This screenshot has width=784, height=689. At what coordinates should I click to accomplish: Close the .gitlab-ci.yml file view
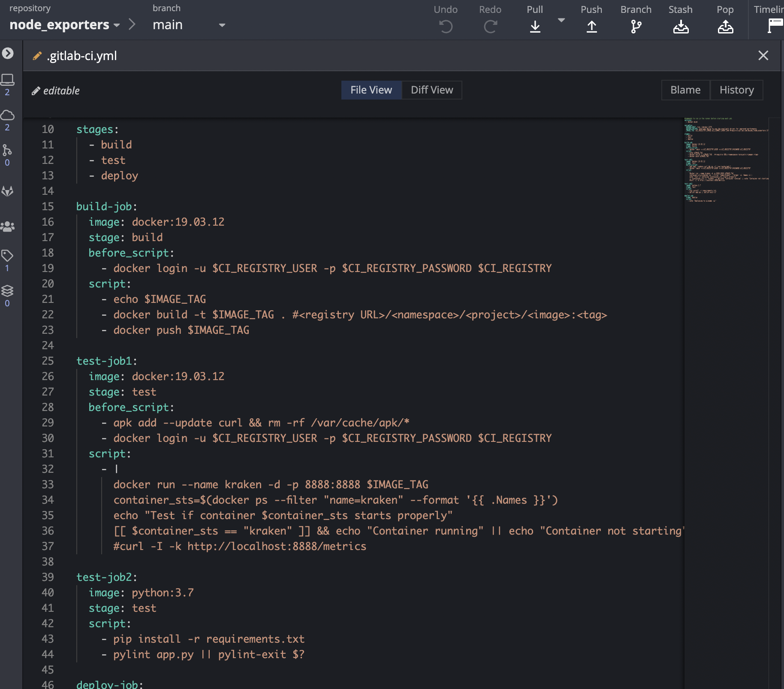click(763, 55)
